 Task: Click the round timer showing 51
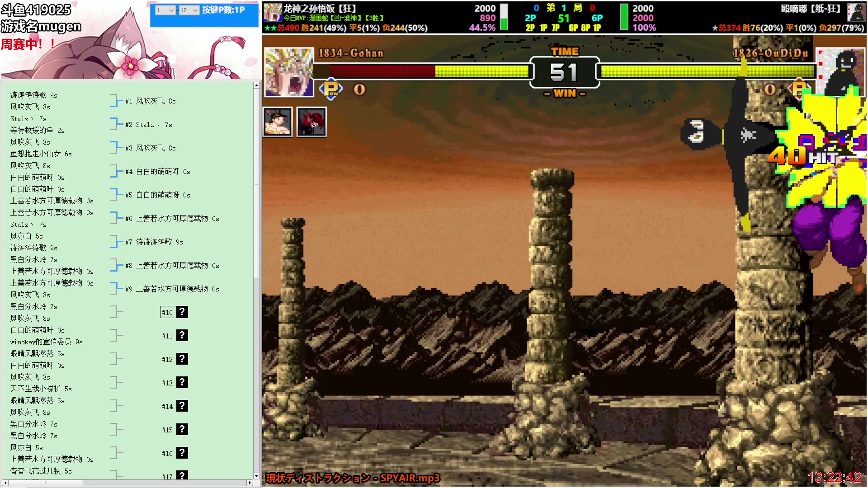(564, 72)
